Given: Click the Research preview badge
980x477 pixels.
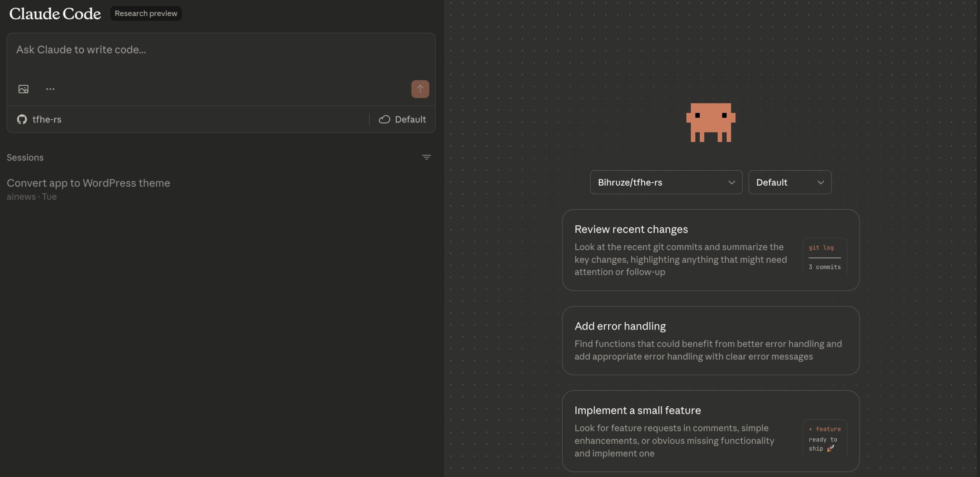Looking at the screenshot, I should coord(146,13).
